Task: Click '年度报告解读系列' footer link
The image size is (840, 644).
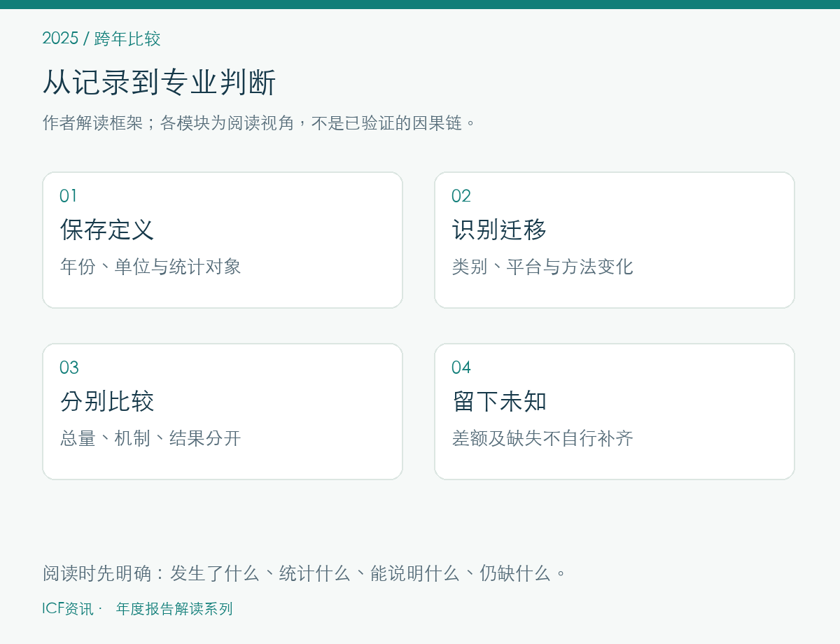Action: pyautogui.click(x=174, y=609)
